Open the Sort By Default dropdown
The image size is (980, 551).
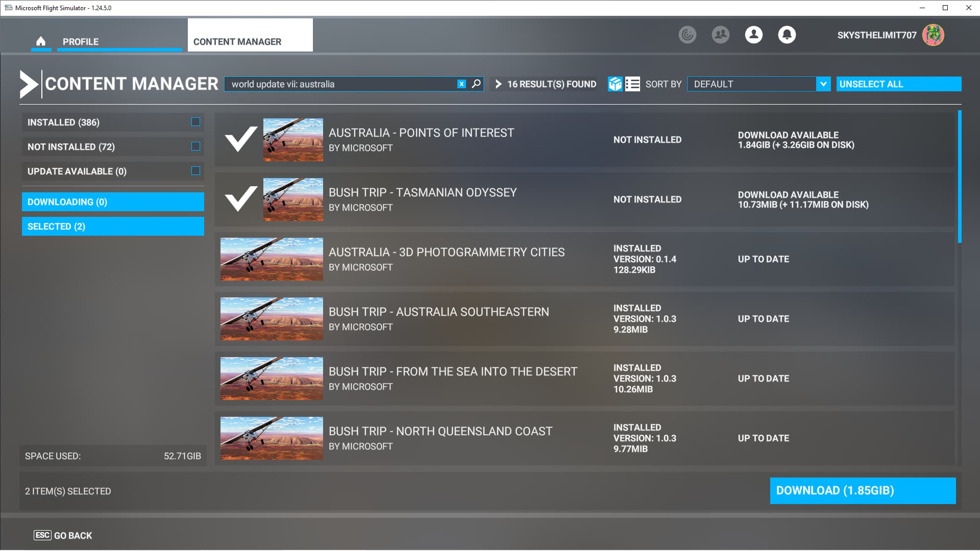[759, 84]
